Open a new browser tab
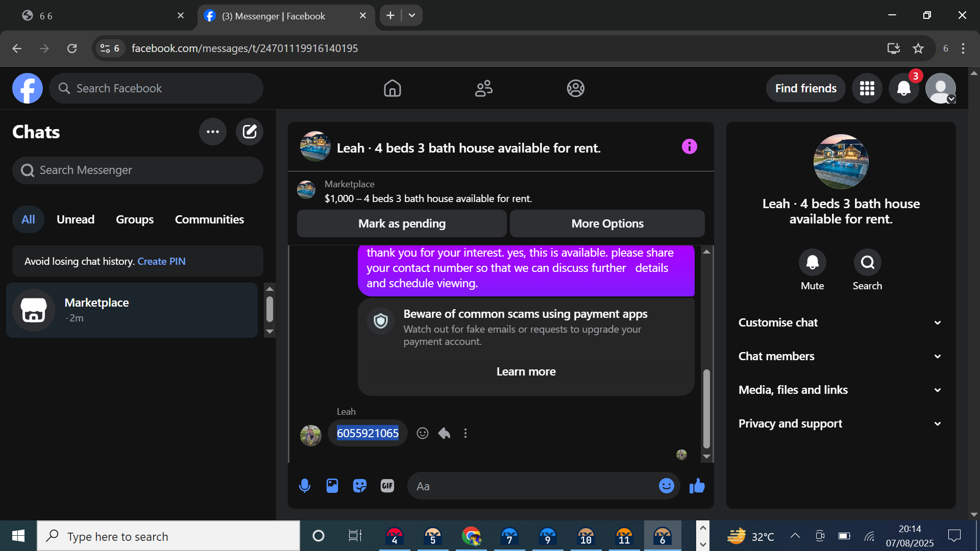This screenshot has width=980, height=551. [390, 15]
